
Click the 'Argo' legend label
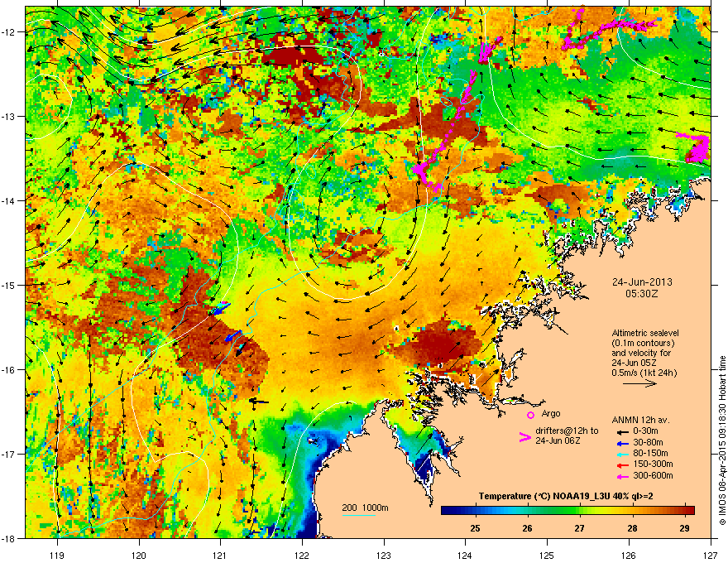551,413
